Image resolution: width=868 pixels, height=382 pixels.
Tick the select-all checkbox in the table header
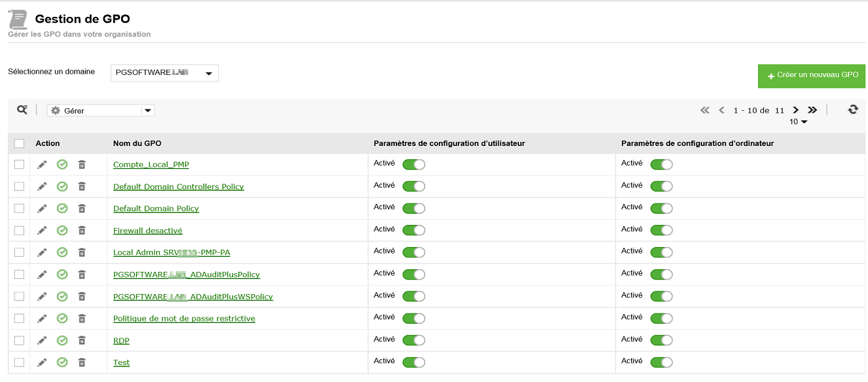pyautogui.click(x=19, y=143)
